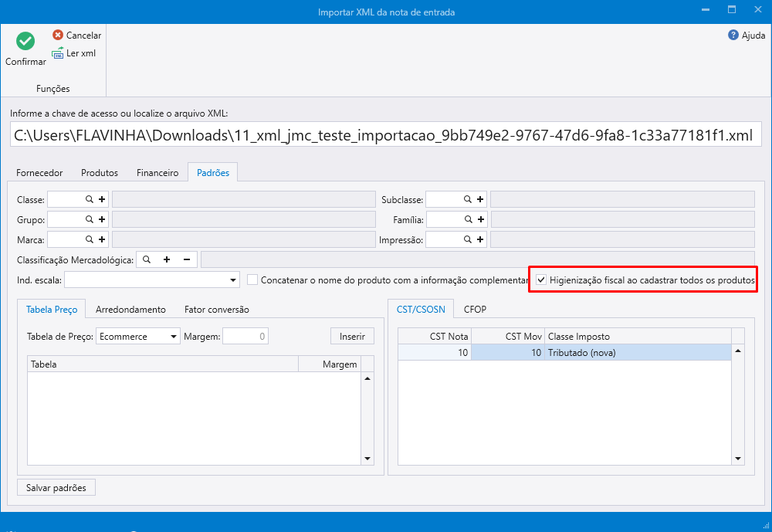Click the Margem column header in price table
Image resolution: width=772 pixels, height=532 pixels.
point(330,364)
